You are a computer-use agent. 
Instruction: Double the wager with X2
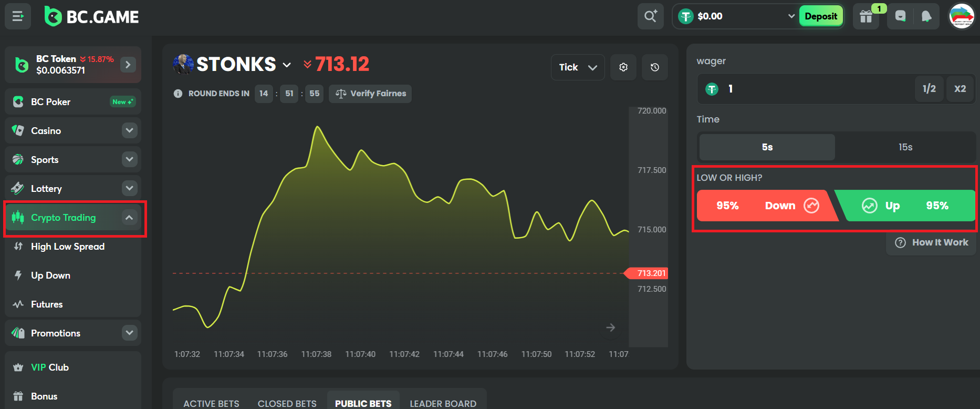click(x=960, y=89)
